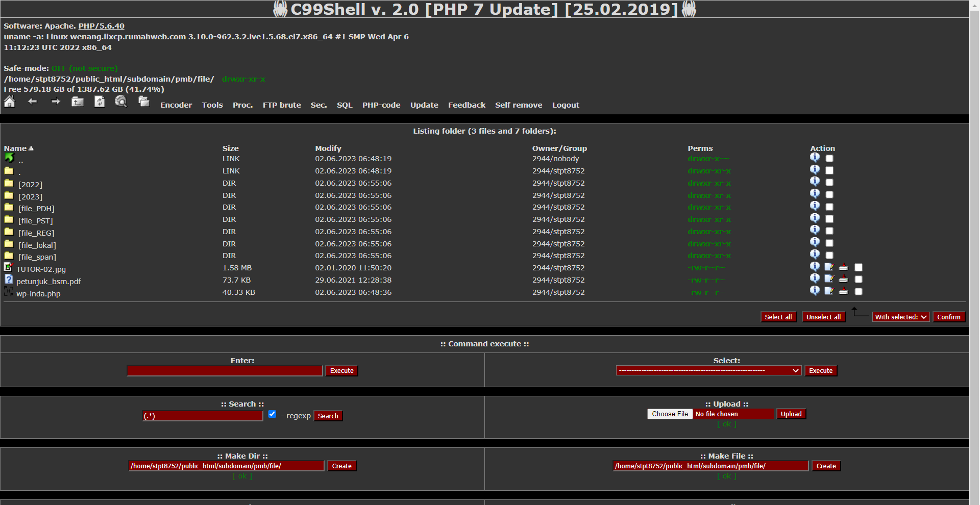Screen dimensions: 980x505
Task: Tick the checkbox for the [file_REG] folder
Action: [x=829, y=231]
